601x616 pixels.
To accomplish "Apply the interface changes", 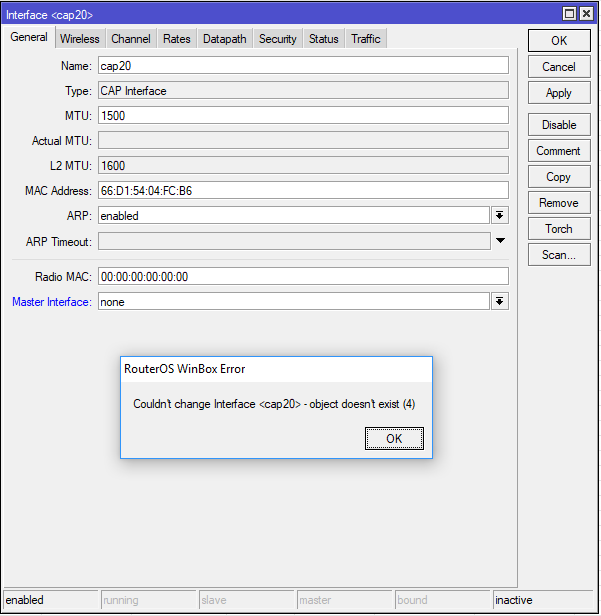I will point(559,93).
